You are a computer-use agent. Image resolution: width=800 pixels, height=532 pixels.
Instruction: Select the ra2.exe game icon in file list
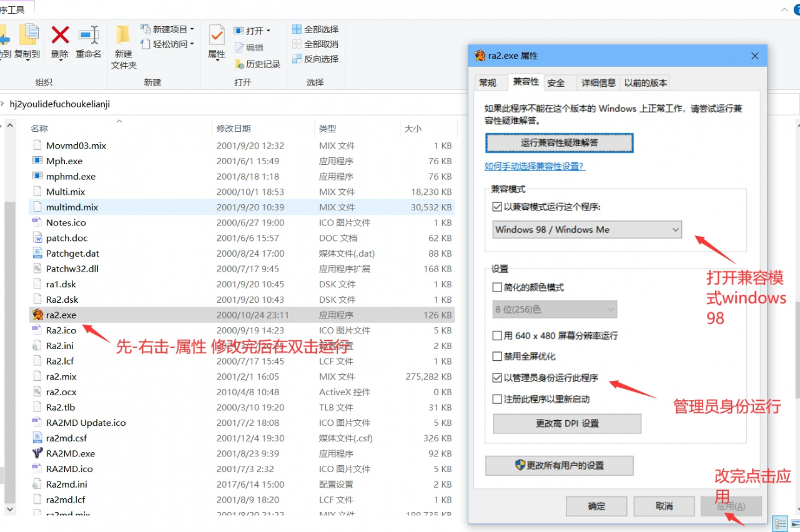coord(37,315)
